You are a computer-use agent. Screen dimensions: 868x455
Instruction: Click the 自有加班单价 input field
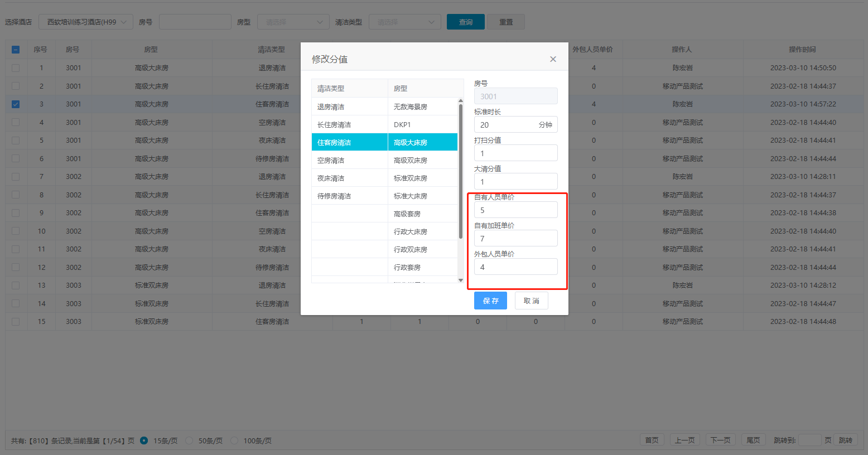pyautogui.click(x=515, y=239)
